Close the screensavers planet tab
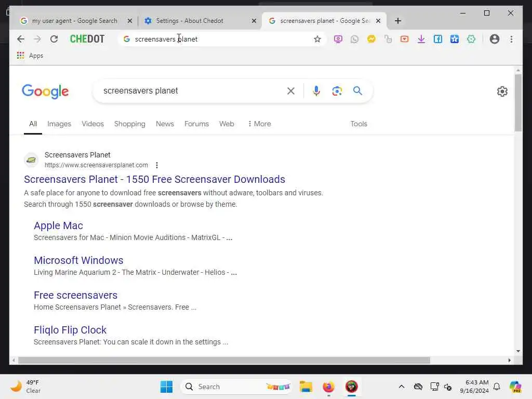 pyautogui.click(x=378, y=21)
